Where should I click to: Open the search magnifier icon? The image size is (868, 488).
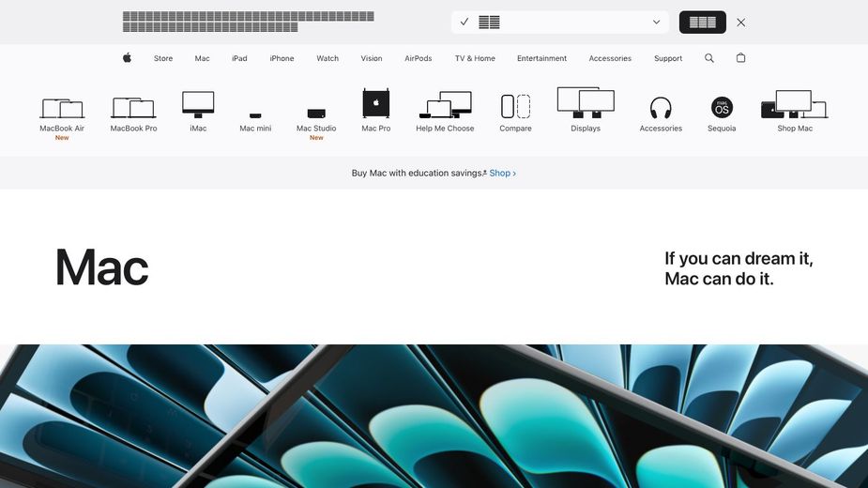click(709, 58)
